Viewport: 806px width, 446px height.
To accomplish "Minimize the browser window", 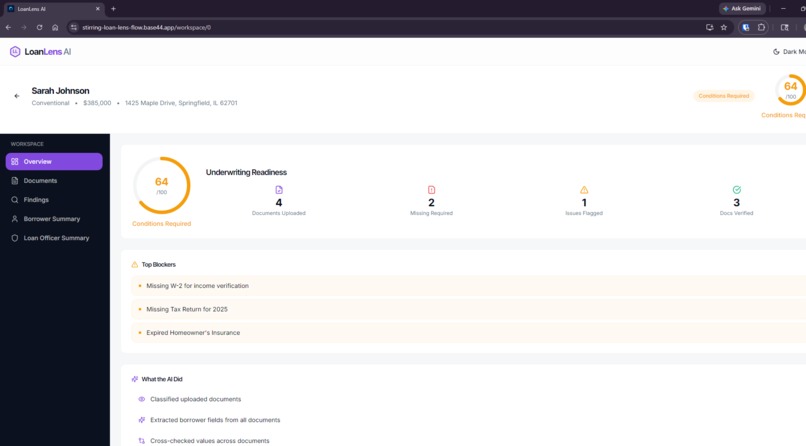I will [x=783, y=9].
